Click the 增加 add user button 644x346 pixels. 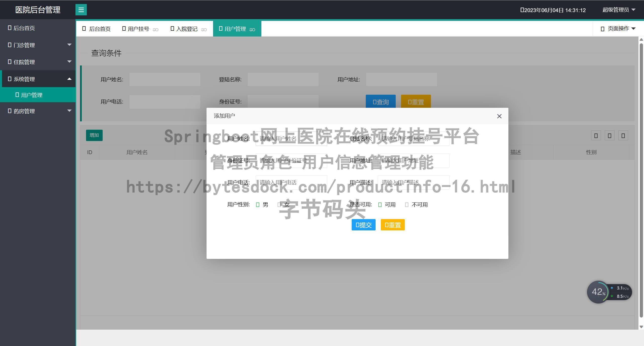tap(94, 135)
